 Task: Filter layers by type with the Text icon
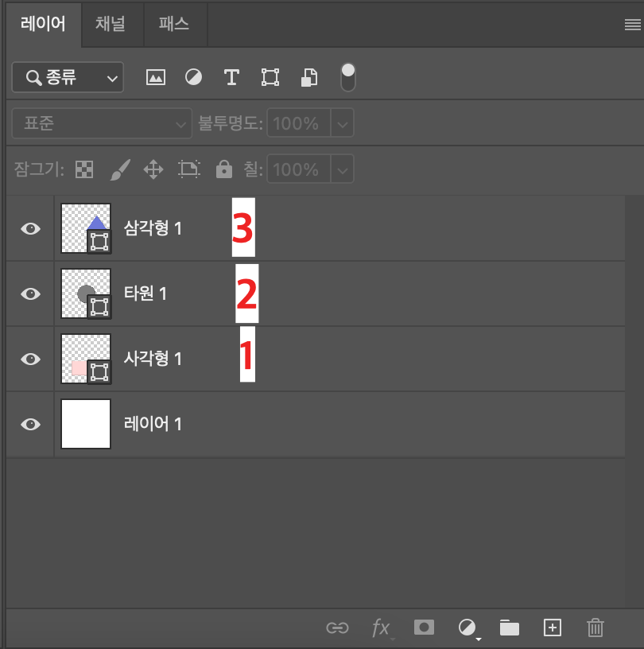click(x=231, y=77)
